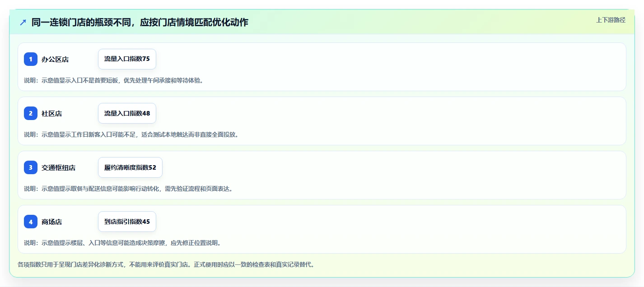644x287 pixels.
Task: Click the footer disclaimer starting 各项指数只用于
Action: (166, 264)
